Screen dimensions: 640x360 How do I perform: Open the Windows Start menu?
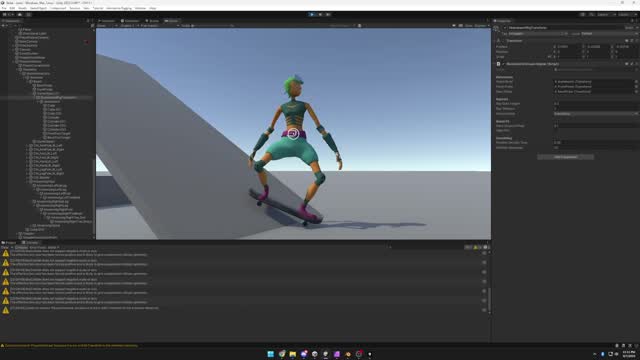pos(270,354)
